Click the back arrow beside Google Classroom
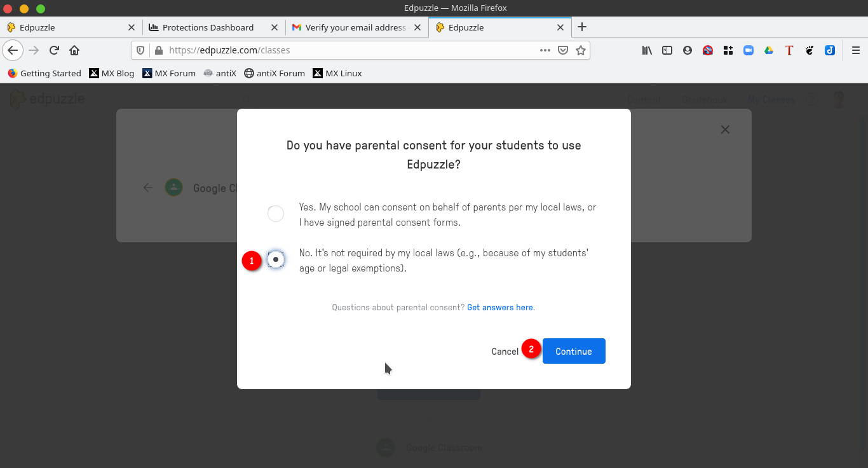 tap(148, 188)
